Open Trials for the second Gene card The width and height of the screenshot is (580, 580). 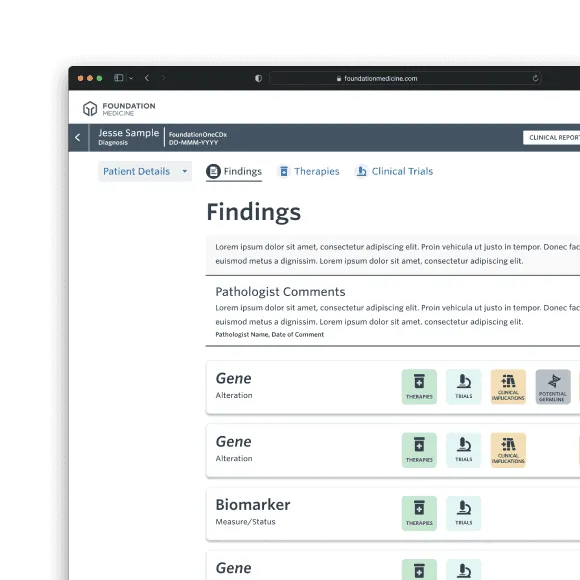point(463,450)
